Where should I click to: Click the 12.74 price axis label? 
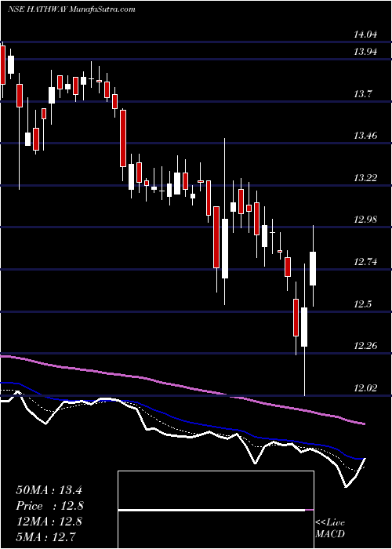coord(365,262)
